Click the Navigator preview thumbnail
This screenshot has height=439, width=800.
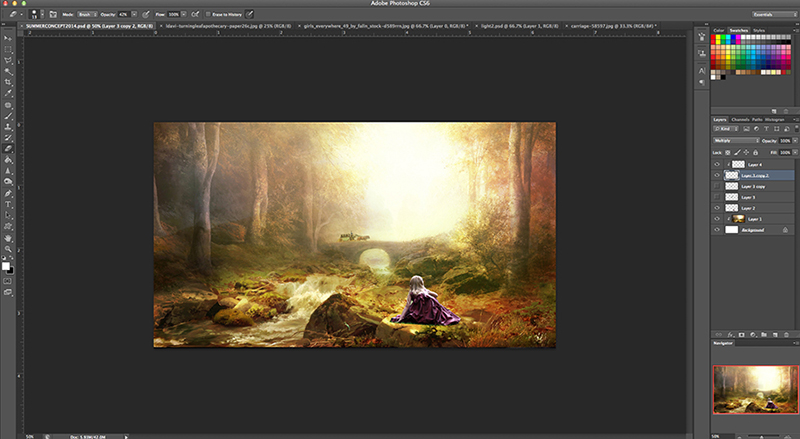[754, 388]
